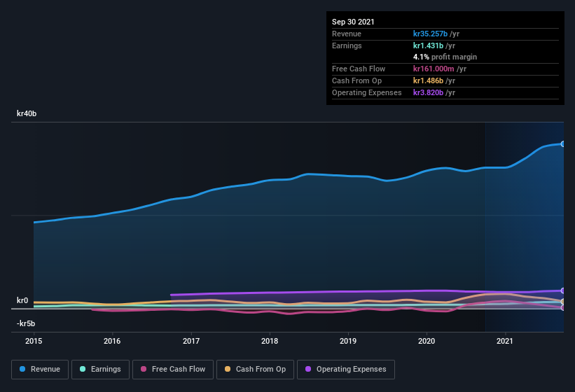This screenshot has width=575, height=392.
Task: Click the Cash From Op label in the tooltip
Action: pyautogui.click(x=356, y=80)
